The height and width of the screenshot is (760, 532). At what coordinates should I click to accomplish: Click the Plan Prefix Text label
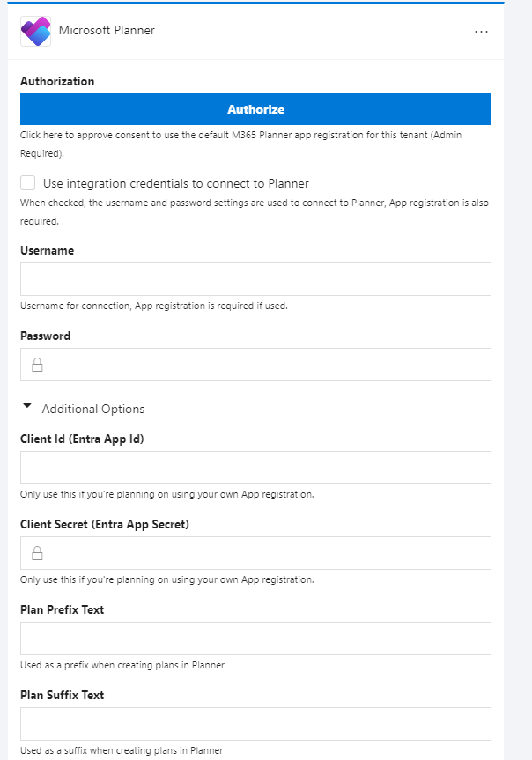[x=62, y=609]
